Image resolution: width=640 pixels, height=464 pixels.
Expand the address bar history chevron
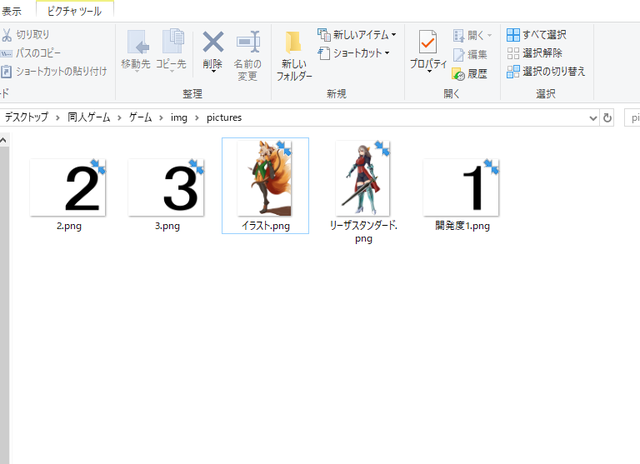tap(593, 118)
